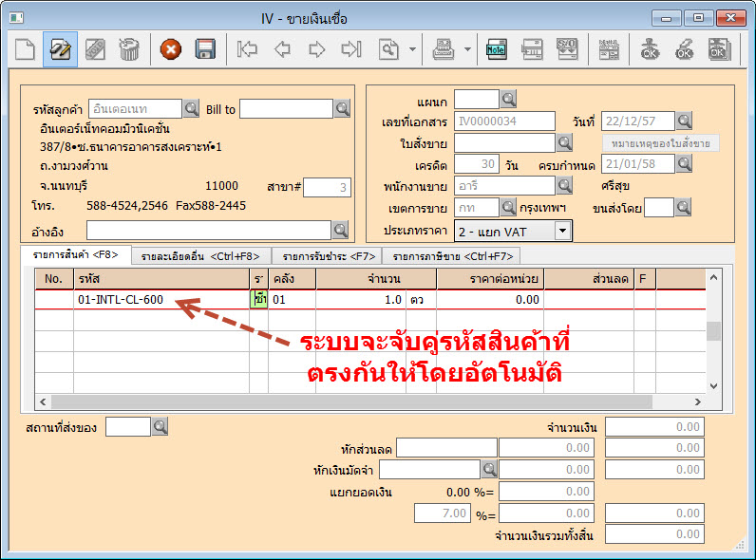Click the first OK stamp icon
Viewport: 756px width, 560px height.
(x=650, y=49)
